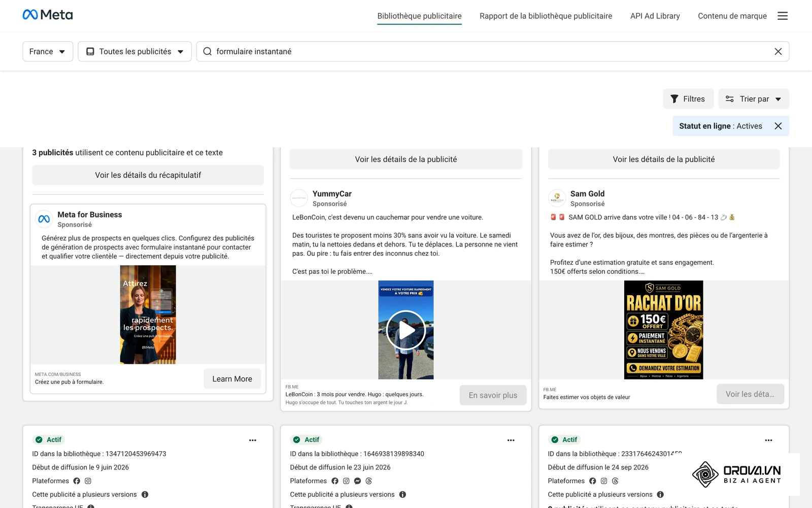Play the YummyCar video ad

click(x=405, y=330)
